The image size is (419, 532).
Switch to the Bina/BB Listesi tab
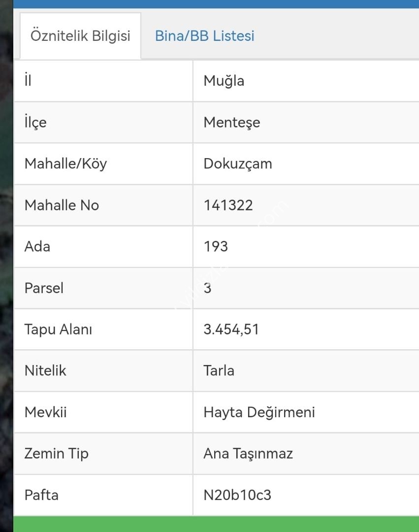[204, 36]
